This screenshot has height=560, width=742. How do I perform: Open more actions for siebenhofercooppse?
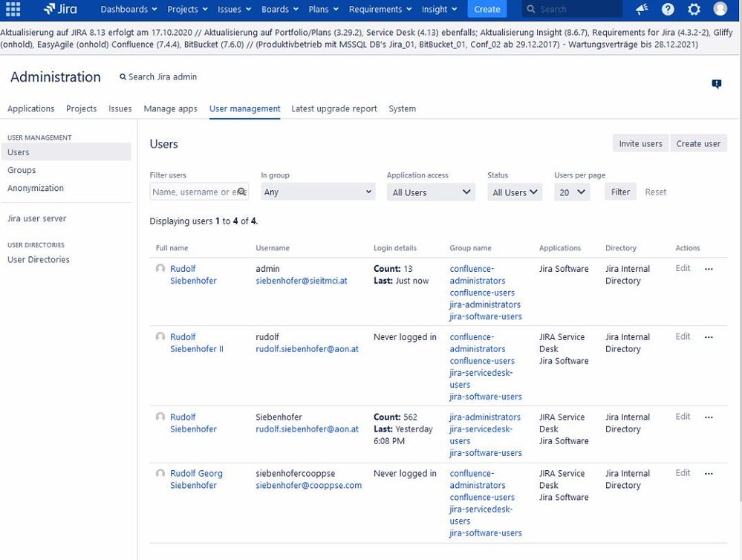[709, 473]
